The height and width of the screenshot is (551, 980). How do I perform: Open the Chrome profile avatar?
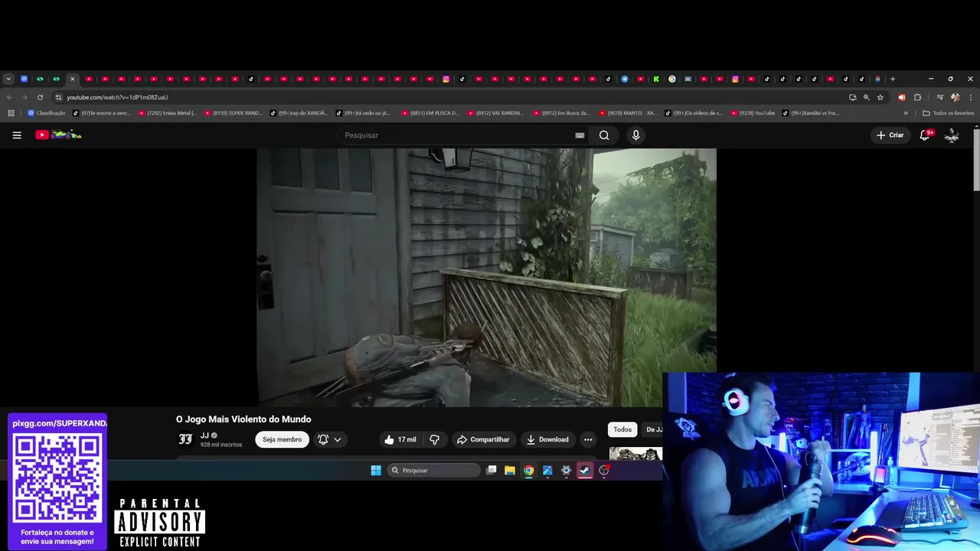[x=955, y=97]
